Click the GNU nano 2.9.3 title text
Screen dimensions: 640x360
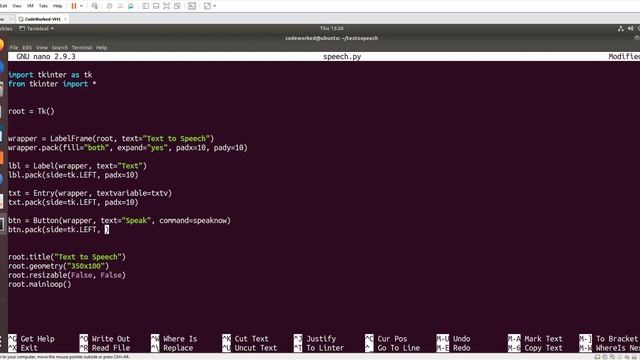(x=46, y=57)
